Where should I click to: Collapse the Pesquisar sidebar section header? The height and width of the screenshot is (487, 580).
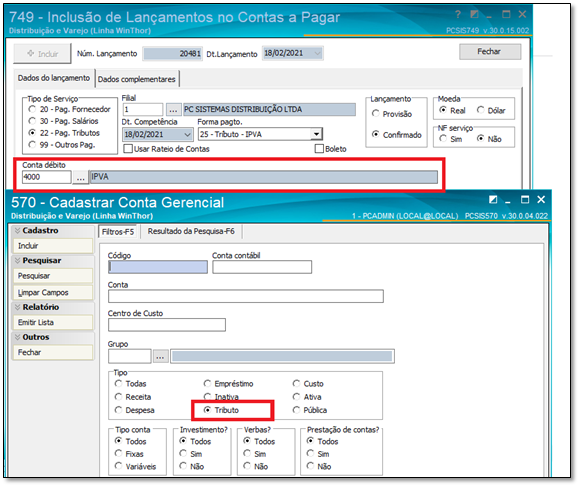17,261
